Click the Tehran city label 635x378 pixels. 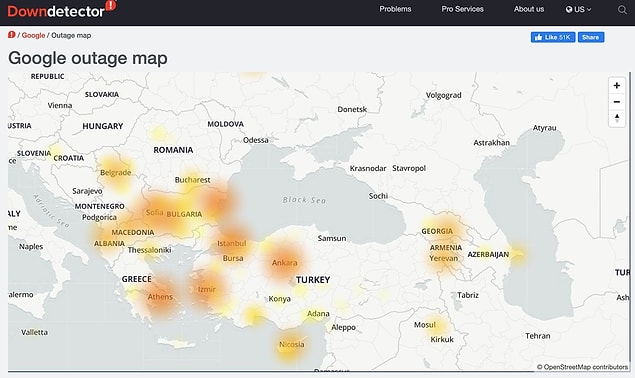pyautogui.click(x=537, y=336)
